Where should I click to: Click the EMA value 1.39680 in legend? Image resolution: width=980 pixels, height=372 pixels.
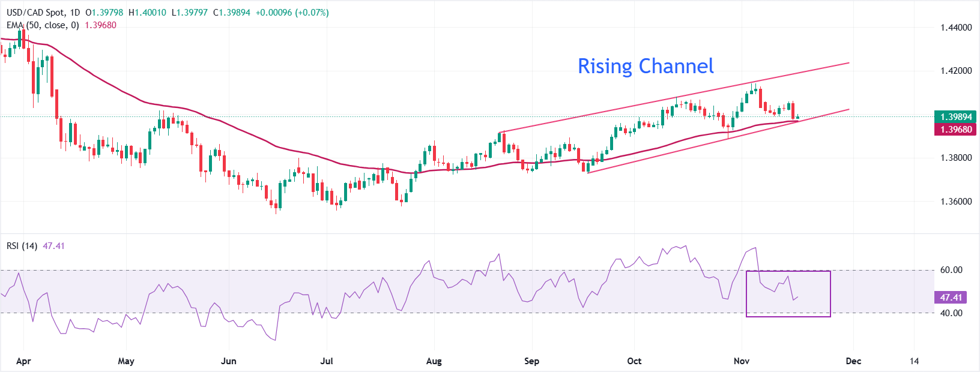(x=100, y=25)
